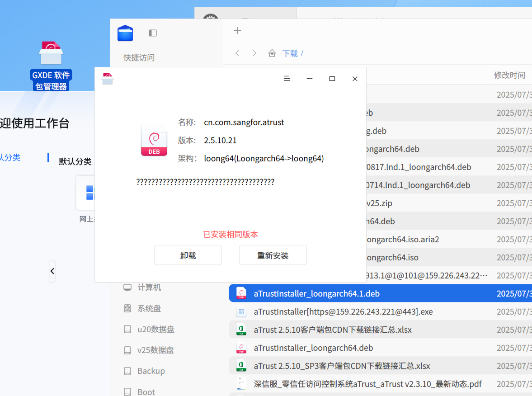Click the u20数据盘 drive icon
This screenshot has width=532, height=396.
coord(127,329)
